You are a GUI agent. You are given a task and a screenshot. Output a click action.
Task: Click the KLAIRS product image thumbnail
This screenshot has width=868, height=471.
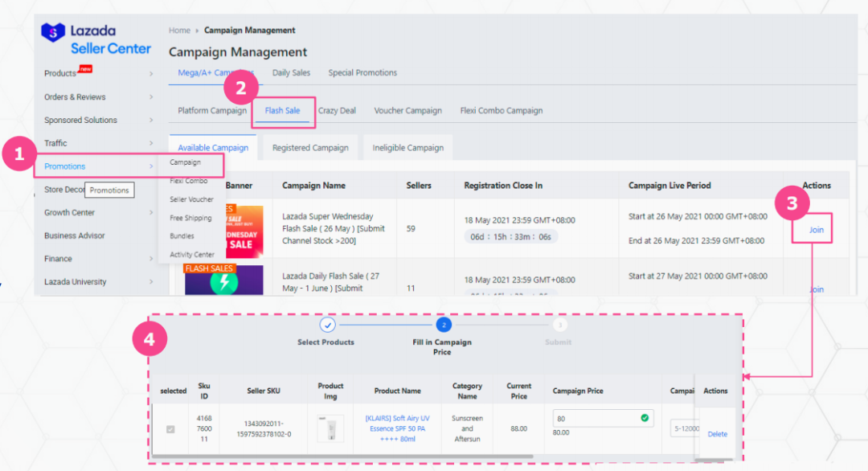click(331, 428)
